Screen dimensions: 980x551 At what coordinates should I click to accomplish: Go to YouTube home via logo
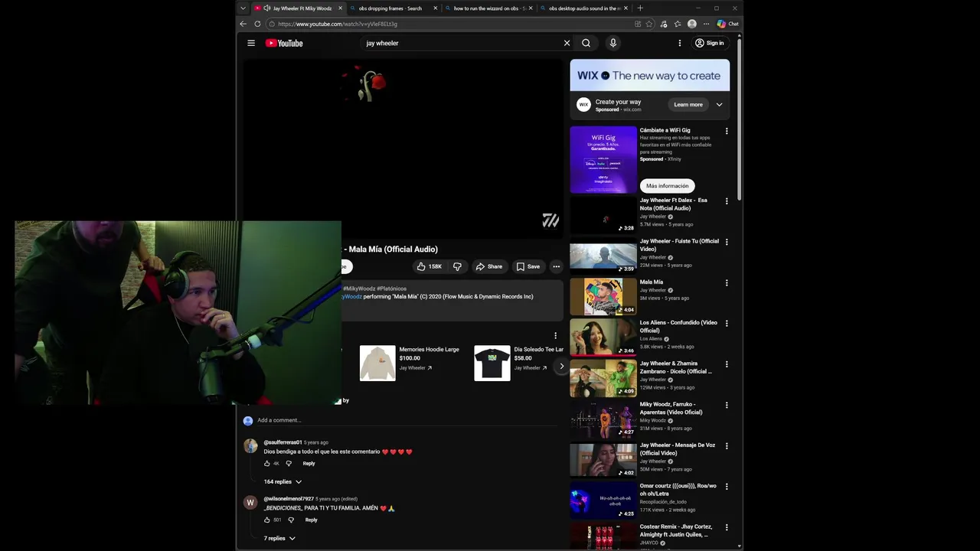284,43
